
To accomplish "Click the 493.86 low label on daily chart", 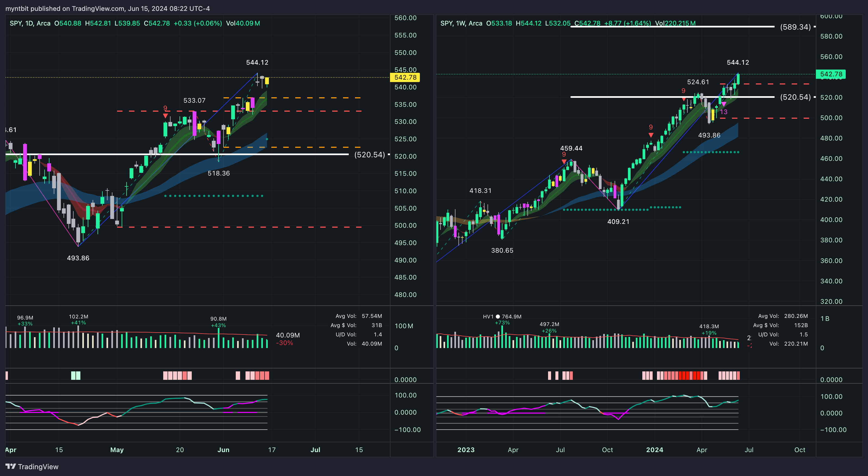I will pos(78,258).
